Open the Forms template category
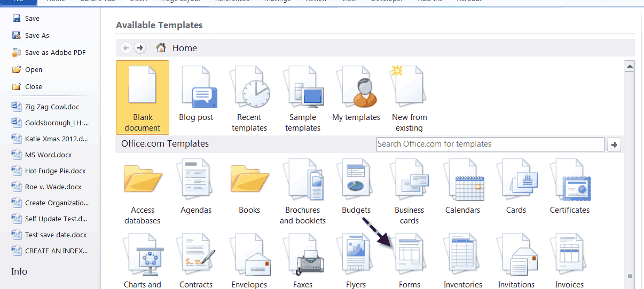This screenshot has height=289, width=644. [x=410, y=261]
